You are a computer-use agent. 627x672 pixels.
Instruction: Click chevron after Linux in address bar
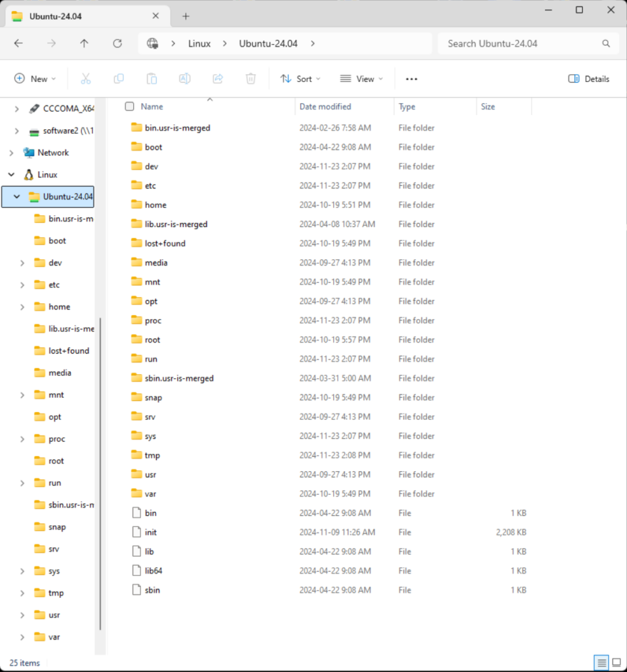(224, 43)
